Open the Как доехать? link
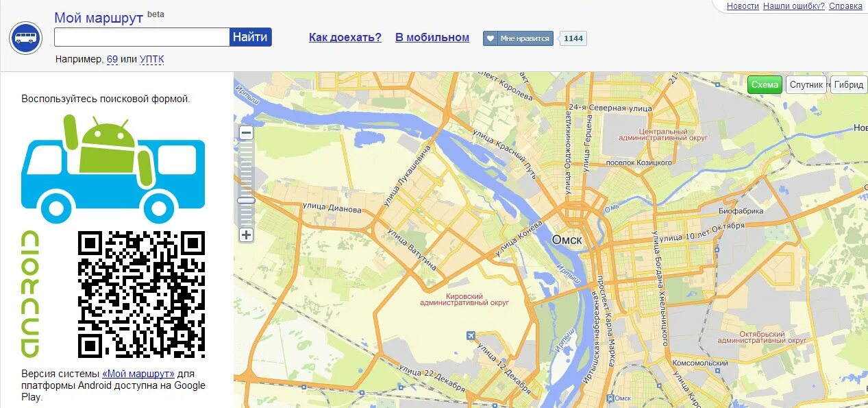Image resolution: width=868 pixels, height=408 pixels. tap(345, 38)
